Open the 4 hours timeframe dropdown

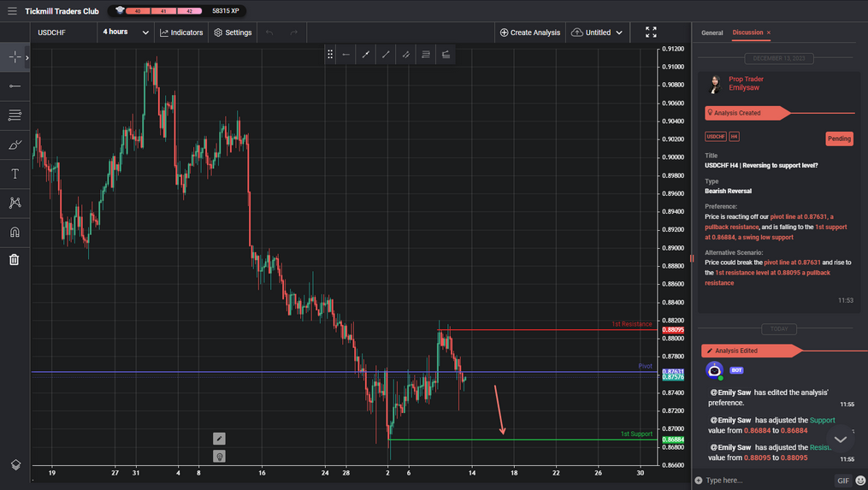point(126,32)
